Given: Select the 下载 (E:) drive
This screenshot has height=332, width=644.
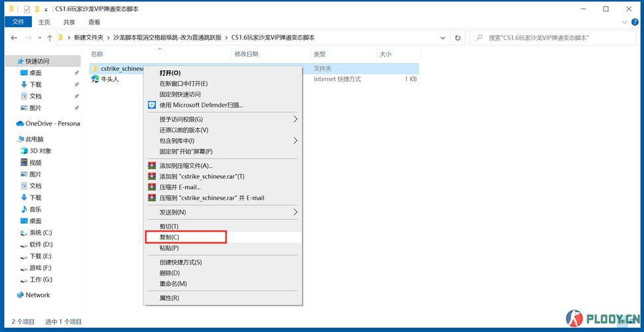Looking at the screenshot, I should (41, 256).
